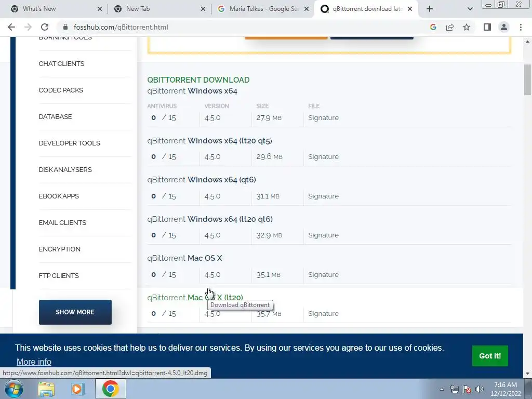Image resolution: width=532 pixels, height=399 pixels.
Task: Open the Action Center flag icon
Action: [467, 389]
